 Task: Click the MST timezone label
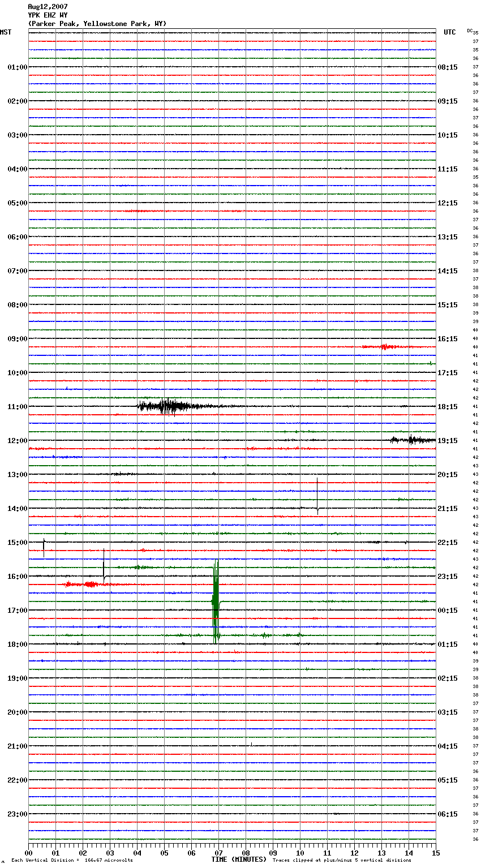tap(6, 32)
